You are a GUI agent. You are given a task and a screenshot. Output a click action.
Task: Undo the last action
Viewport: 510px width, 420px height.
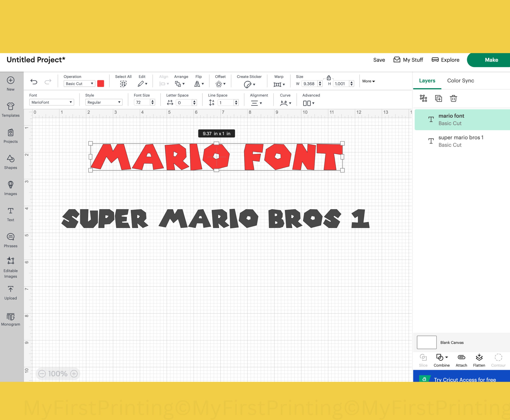(x=34, y=82)
